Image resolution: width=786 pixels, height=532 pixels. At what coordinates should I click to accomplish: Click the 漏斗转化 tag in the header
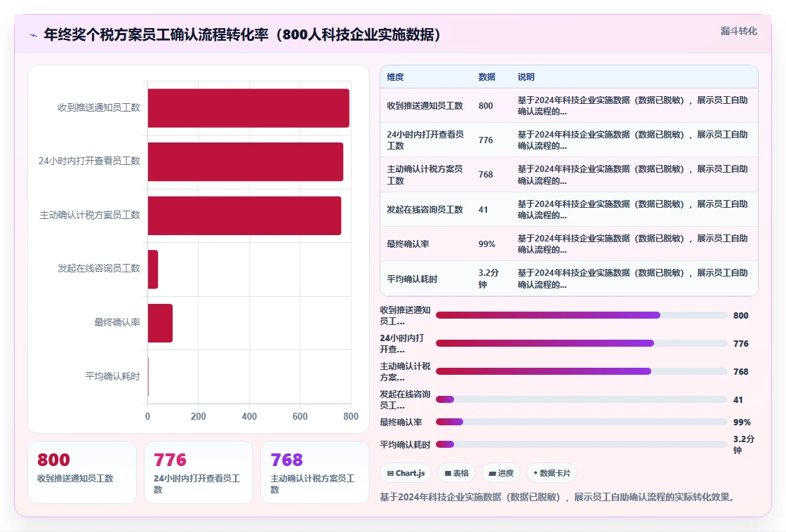(738, 31)
